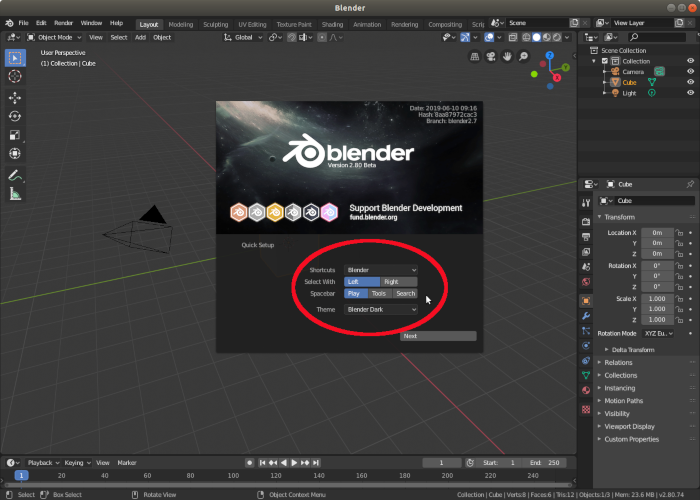Toggle Collection visibility eye
This screenshot has height=500, width=700.
tap(690, 61)
